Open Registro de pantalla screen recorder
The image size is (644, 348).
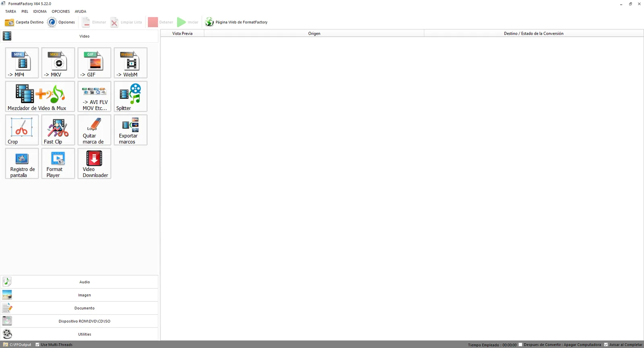click(x=22, y=163)
